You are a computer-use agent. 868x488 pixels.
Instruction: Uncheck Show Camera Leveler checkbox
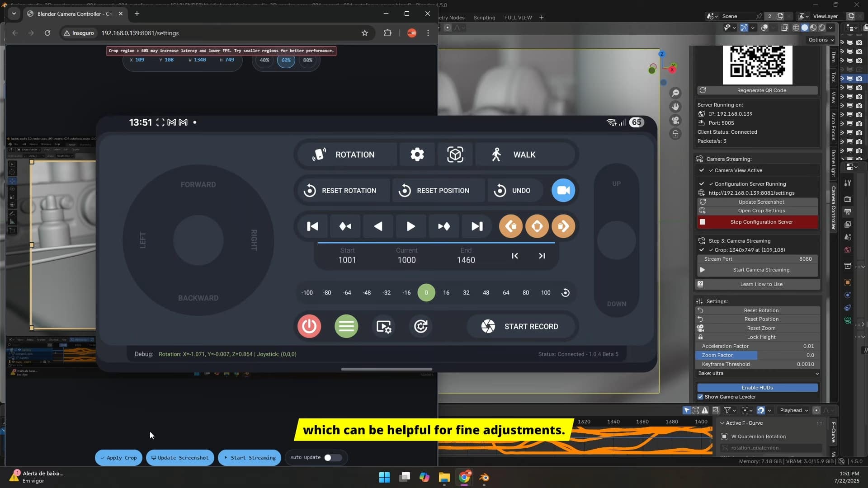click(700, 397)
